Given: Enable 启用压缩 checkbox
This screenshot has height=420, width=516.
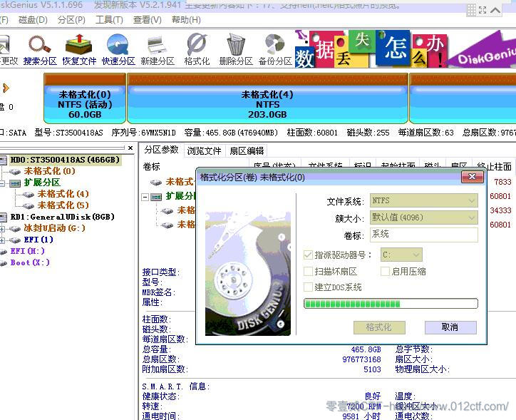Looking at the screenshot, I should [385, 271].
